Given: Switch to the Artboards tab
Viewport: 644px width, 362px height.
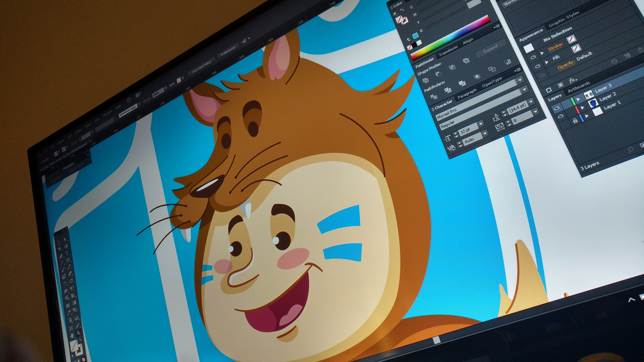Looking at the screenshot, I should coord(579,87).
